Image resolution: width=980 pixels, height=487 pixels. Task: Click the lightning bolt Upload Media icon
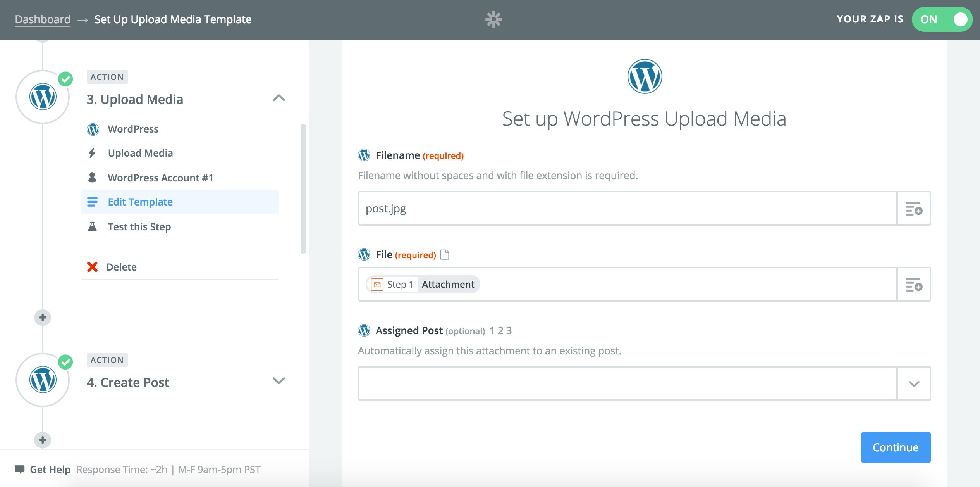[92, 153]
